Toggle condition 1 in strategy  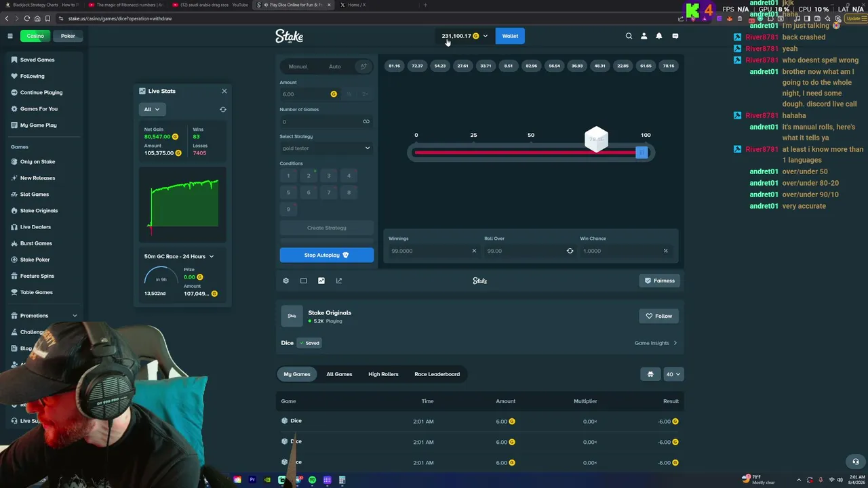(x=288, y=176)
